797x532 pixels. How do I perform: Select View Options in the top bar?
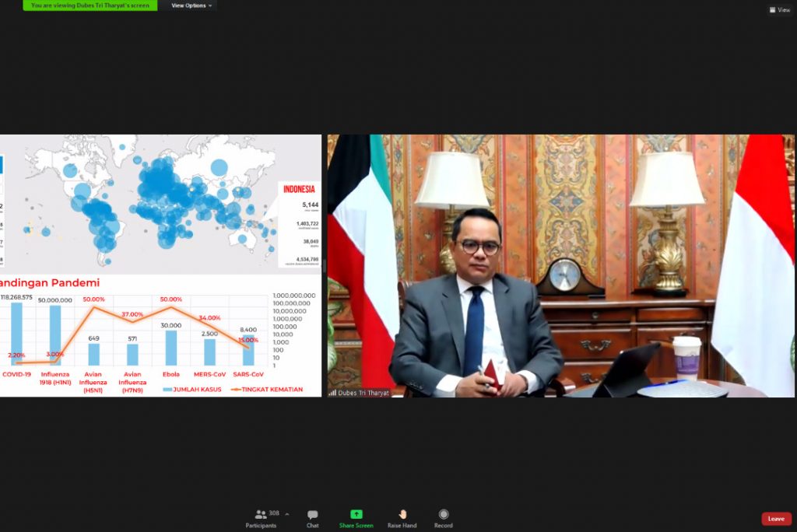[x=191, y=5]
